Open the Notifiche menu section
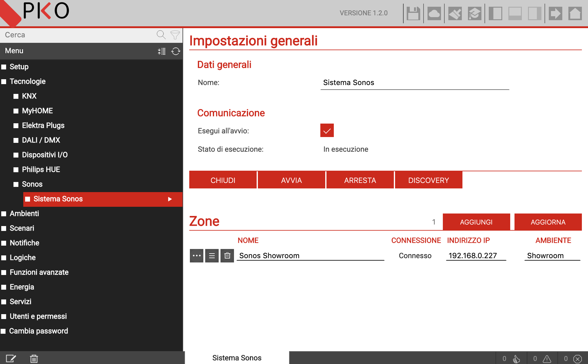This screenshot has width=588, height=364. coord(24,243)
